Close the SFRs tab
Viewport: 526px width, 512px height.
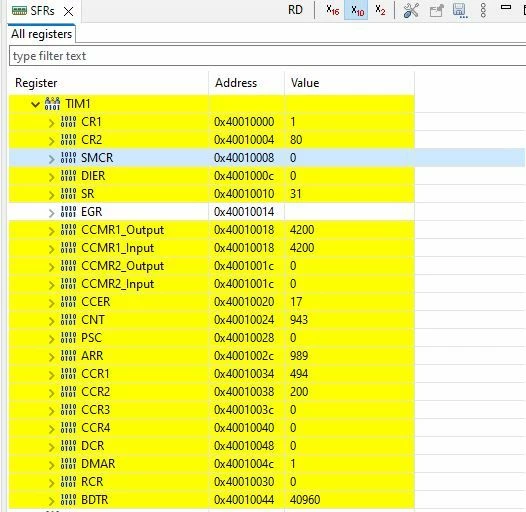(68, 12)
